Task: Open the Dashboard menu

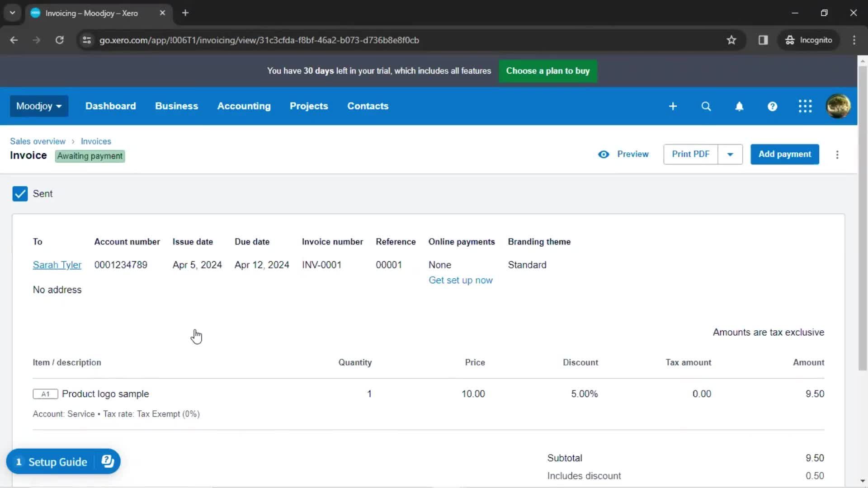Action: coord(110,106)
